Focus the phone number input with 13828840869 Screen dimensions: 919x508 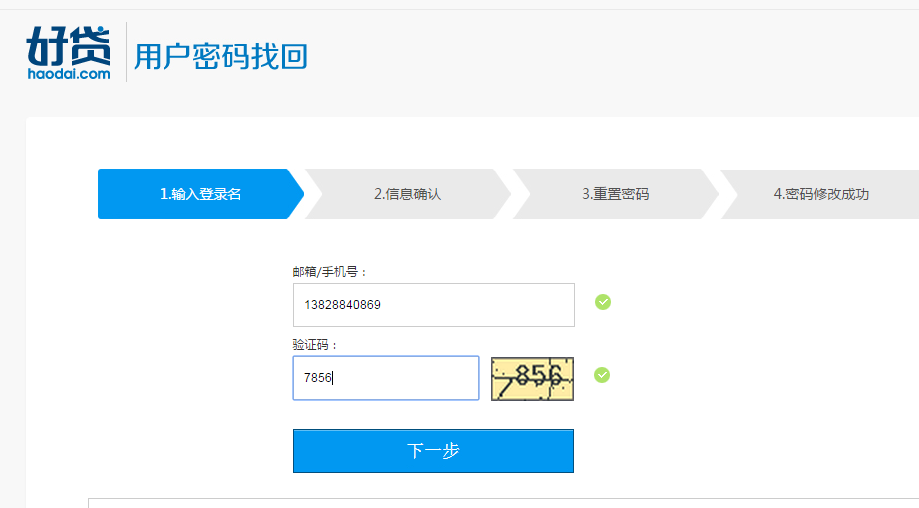pos(434,305)
